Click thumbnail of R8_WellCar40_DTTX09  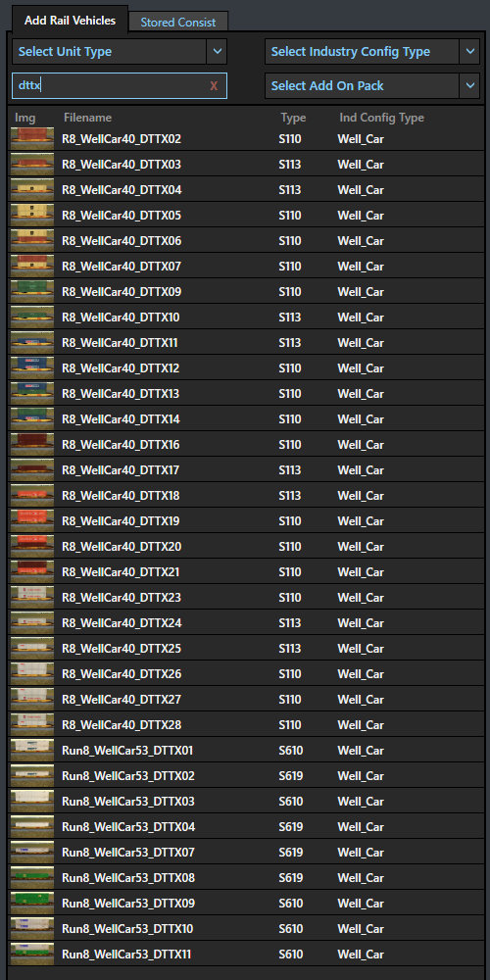point(32,292)
